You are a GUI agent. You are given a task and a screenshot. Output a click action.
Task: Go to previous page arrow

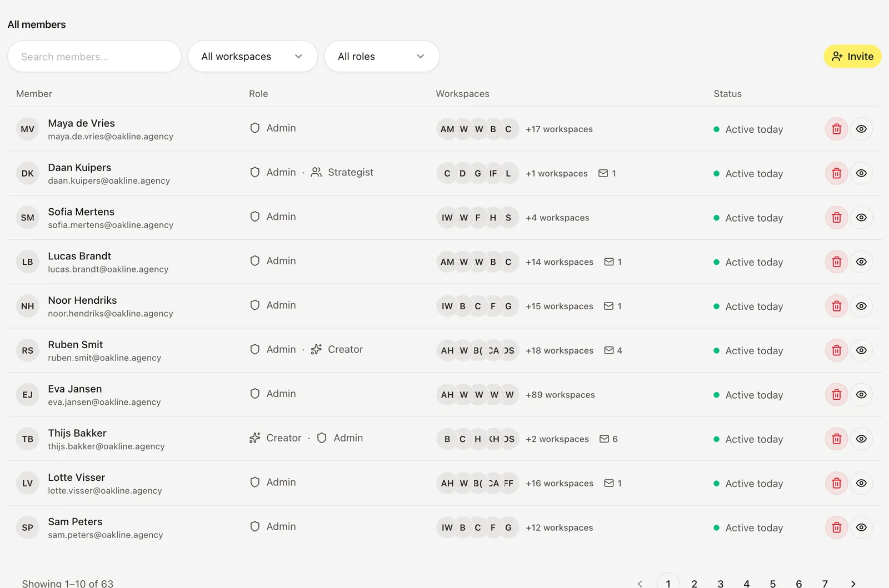click(640, 584)
